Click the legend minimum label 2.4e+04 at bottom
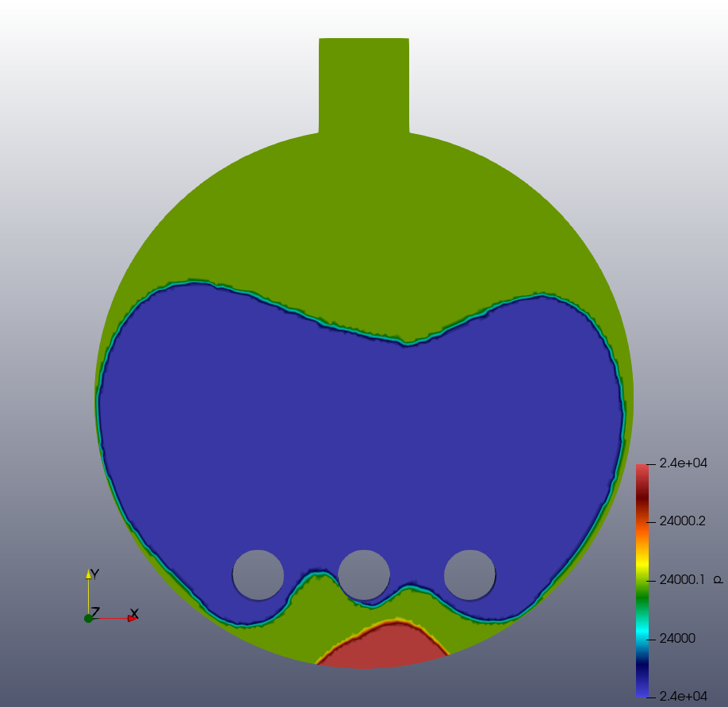This screenshot has height=707, width=728. (683, 696)
